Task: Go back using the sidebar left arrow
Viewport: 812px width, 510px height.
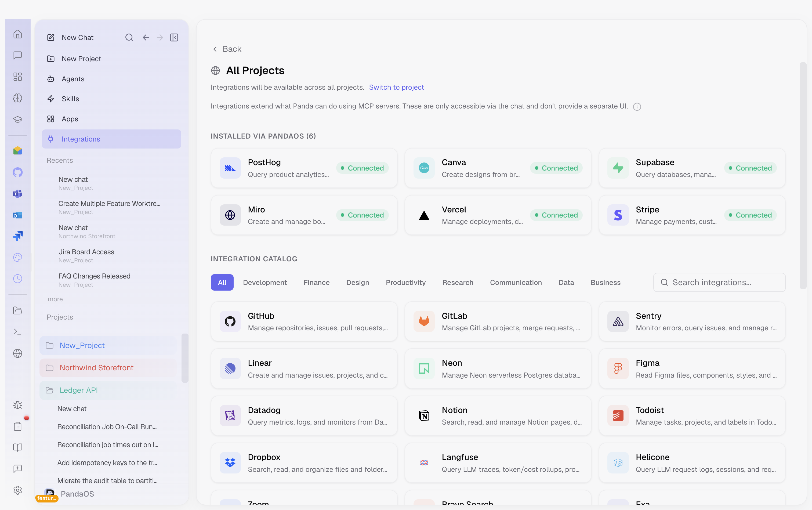Action: click(146, 37)
